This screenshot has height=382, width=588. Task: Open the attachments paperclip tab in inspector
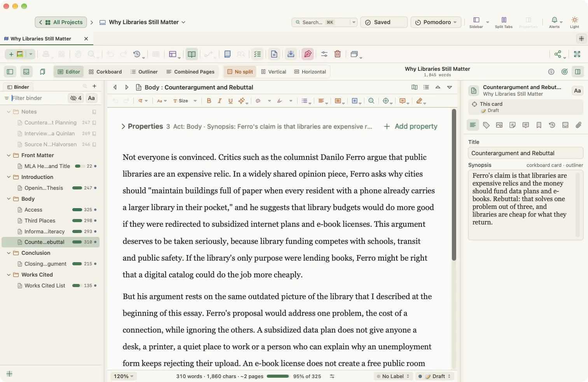[579, 125]
